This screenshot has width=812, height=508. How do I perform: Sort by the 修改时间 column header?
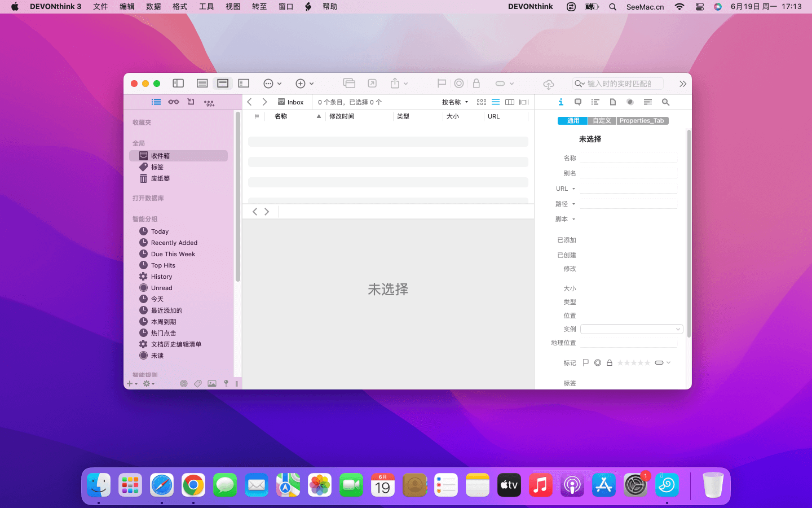click(359, 116)
